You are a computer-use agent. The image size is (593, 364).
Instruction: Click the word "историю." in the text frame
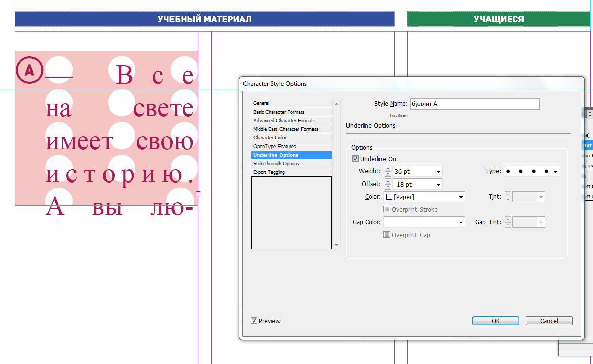click(120, 175)
